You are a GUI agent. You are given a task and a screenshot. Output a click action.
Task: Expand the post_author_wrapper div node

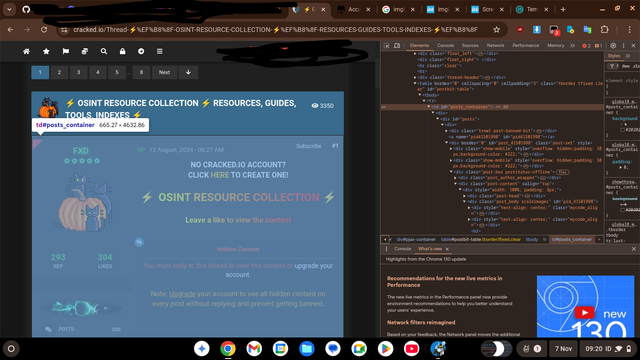coord(456,178)
